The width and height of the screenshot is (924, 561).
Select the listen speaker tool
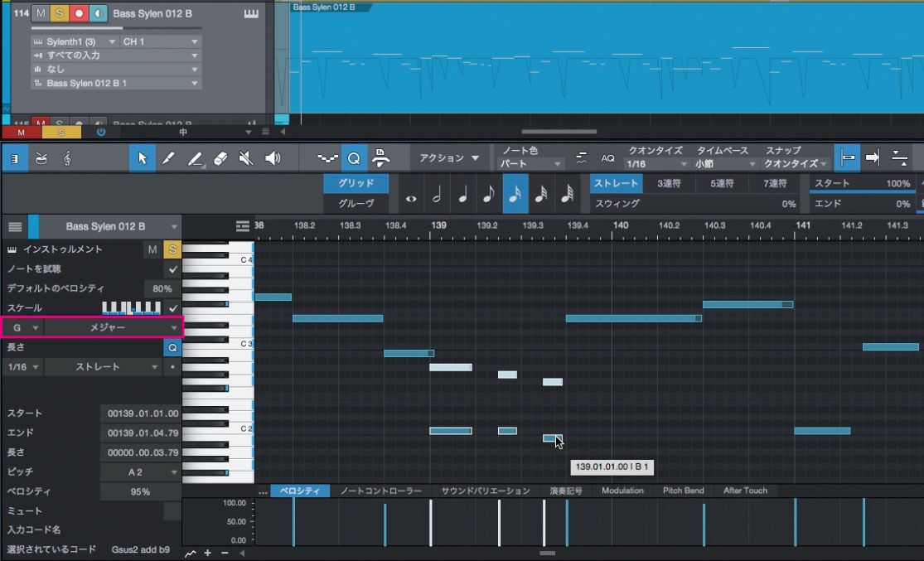tap(273, 158)
